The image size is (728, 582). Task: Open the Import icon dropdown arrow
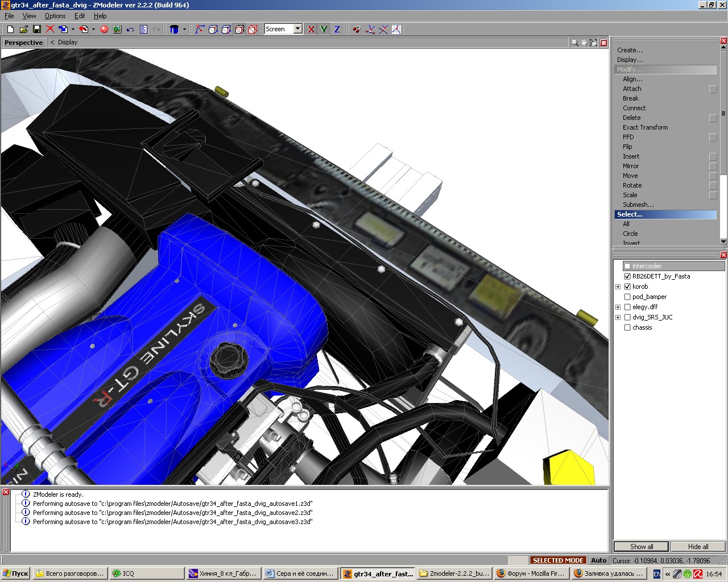tap(73, 29)
